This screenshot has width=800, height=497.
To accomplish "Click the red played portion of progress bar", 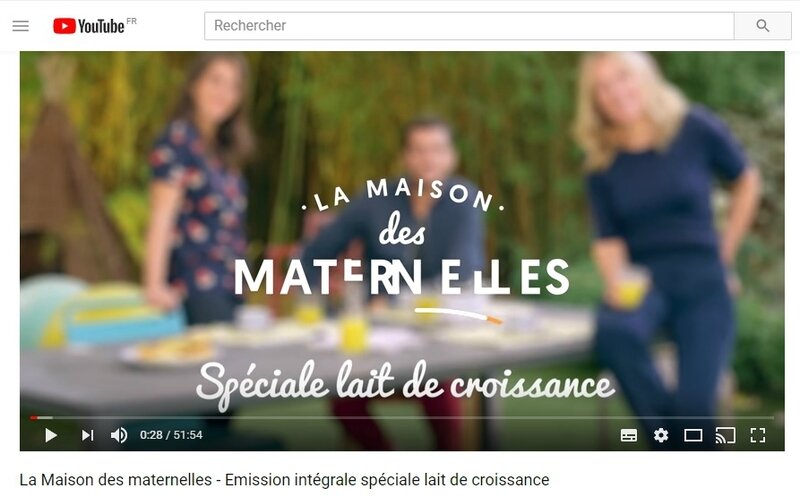I will [x=34, y=417].
